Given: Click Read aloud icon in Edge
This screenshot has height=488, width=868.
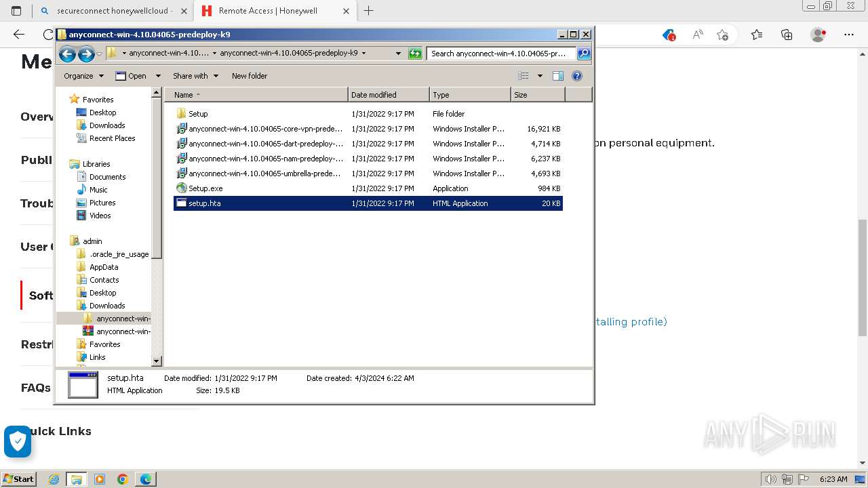Looking at the screenshot, I should click(697, 35).
